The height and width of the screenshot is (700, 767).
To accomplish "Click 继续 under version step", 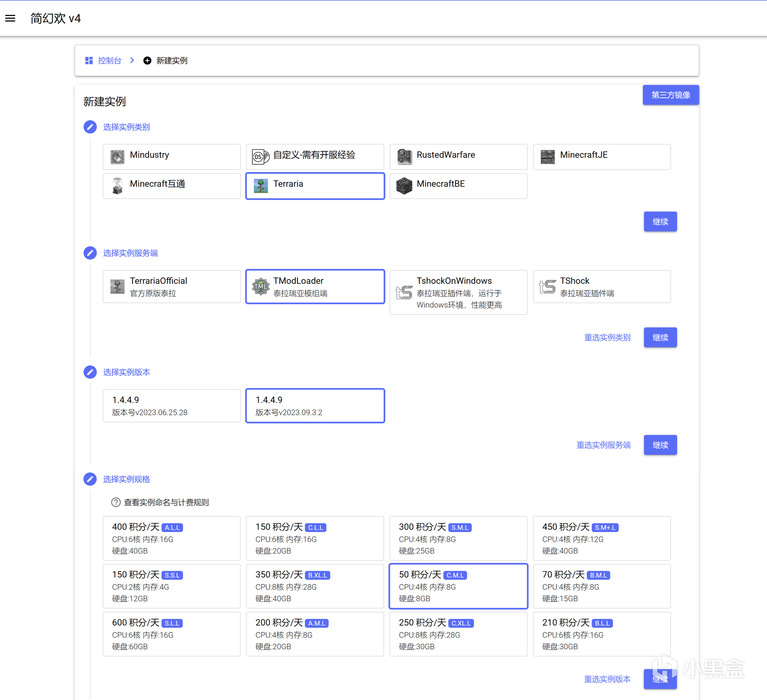I will point(660,444).
